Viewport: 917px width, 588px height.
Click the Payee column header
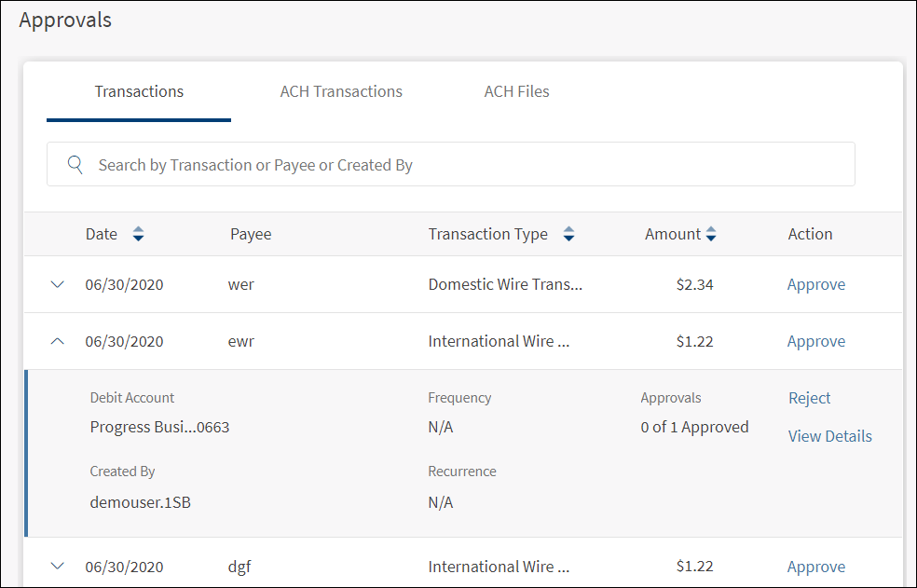(251, 234)
